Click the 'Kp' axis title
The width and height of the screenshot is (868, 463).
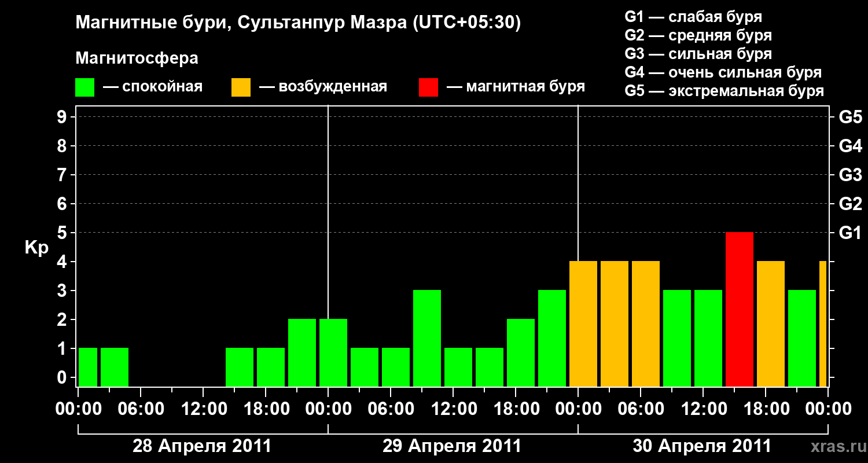(36, 248)
